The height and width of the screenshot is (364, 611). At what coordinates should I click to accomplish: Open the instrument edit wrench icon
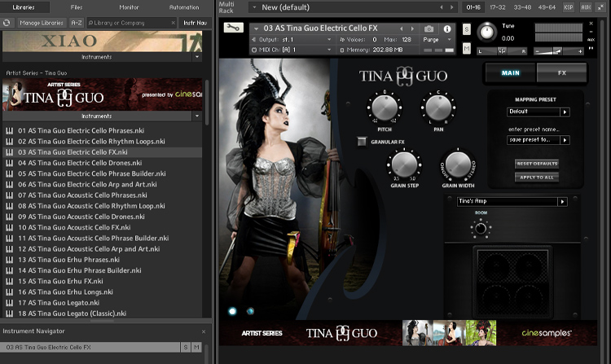pyautogui.click(x=234, y=27)
